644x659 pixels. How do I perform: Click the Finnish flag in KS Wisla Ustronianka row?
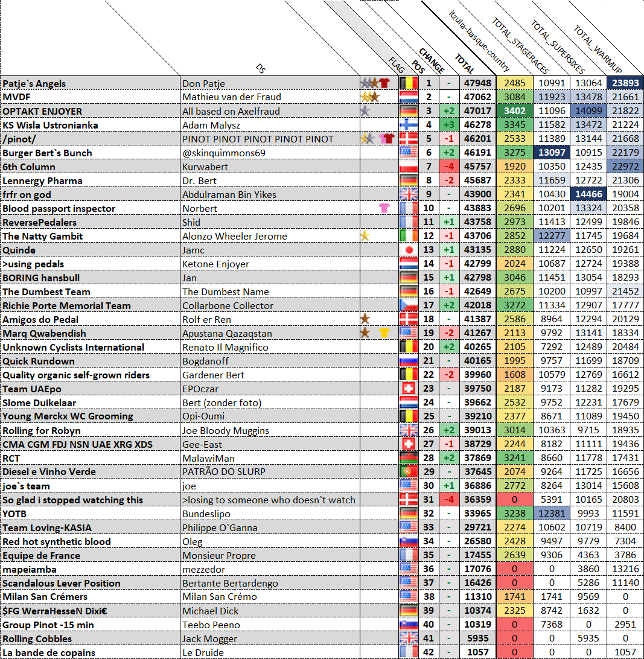pos(409,125)
